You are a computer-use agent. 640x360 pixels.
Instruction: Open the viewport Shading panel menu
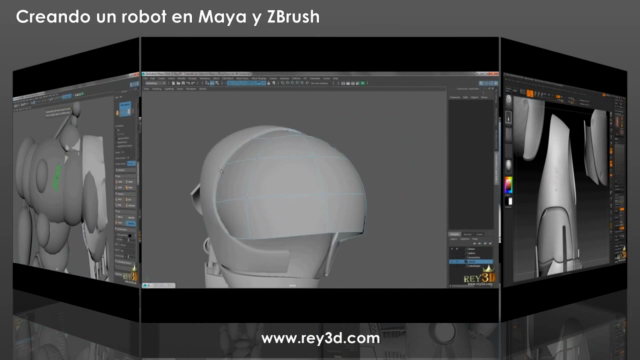157,89
